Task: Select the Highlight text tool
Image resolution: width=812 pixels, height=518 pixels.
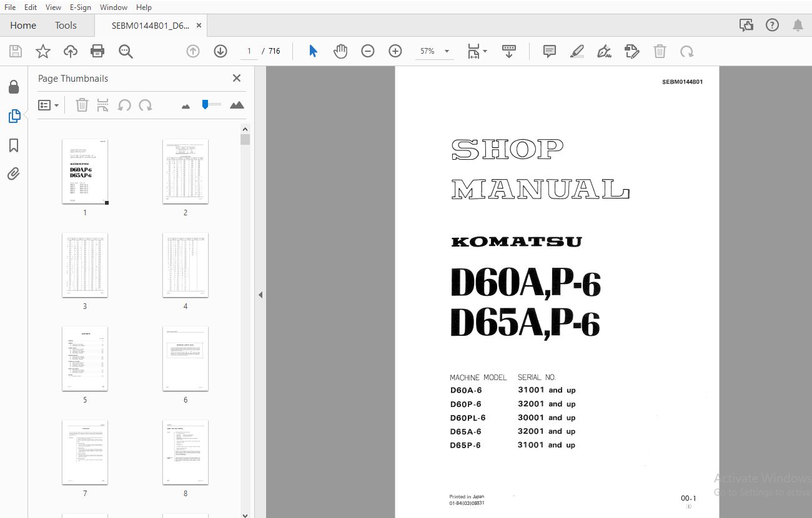Action: pyautogui.click(x=577, y=51)
